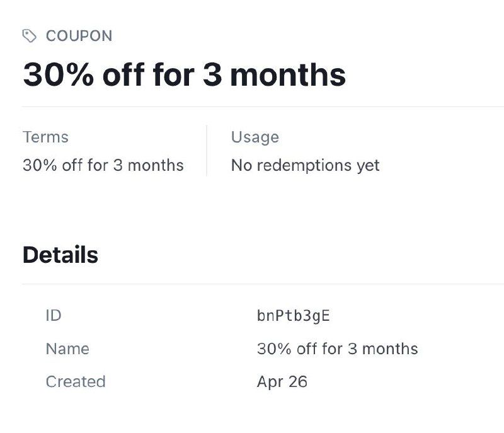Click the Usage label
Image resolution: width=504 pixels, height=433 pixels.
coord(255,137)
